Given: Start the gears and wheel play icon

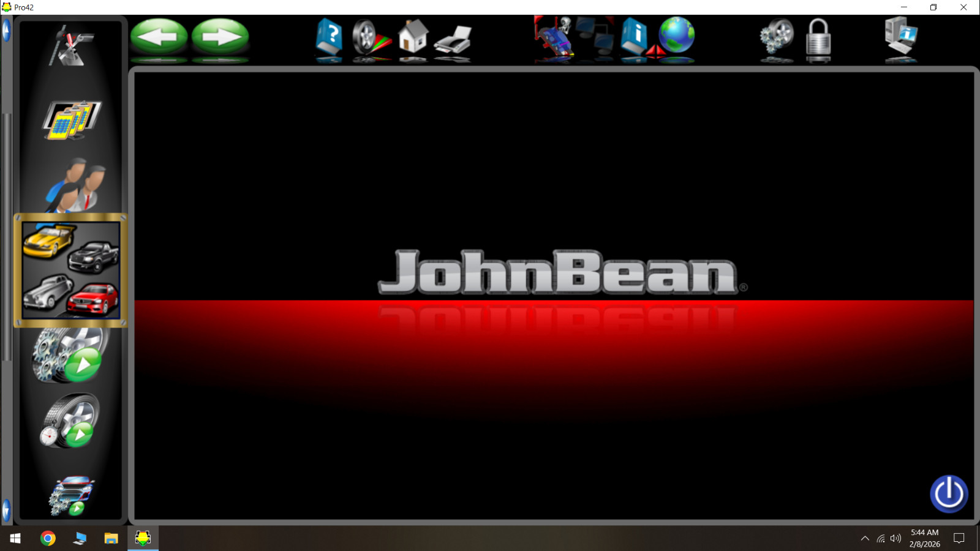Looking at the screenshot, I should coord(69,355).
